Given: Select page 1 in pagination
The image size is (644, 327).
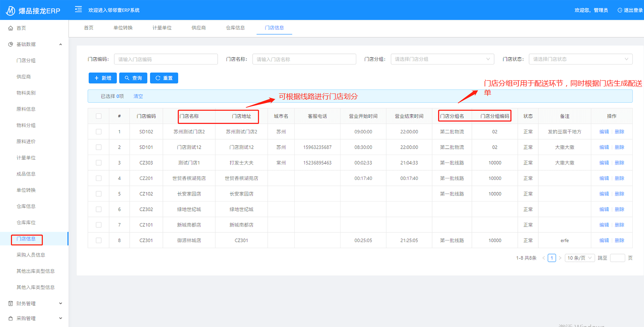Looking at the screenshot, I should (x=552, y=258).
